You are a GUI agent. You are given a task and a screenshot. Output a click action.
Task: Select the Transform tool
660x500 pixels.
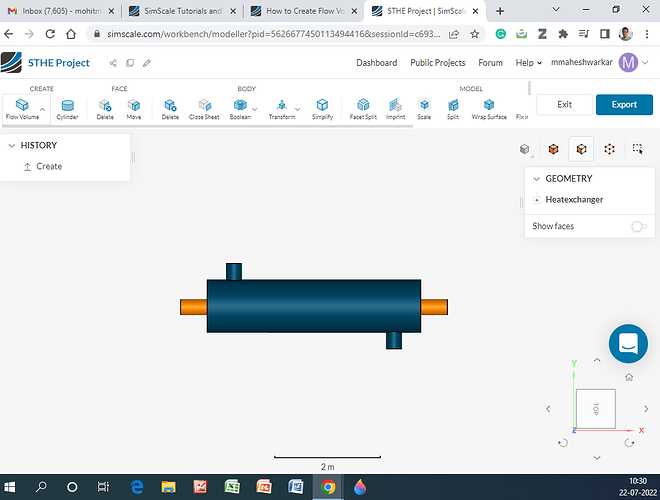click(282, 109)
